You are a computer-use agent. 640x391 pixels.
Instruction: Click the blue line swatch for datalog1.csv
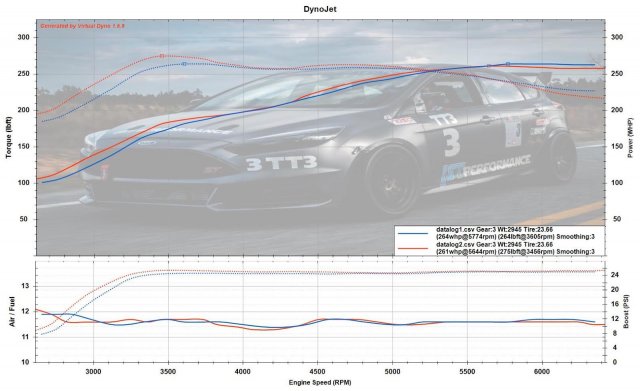(413, 233)
